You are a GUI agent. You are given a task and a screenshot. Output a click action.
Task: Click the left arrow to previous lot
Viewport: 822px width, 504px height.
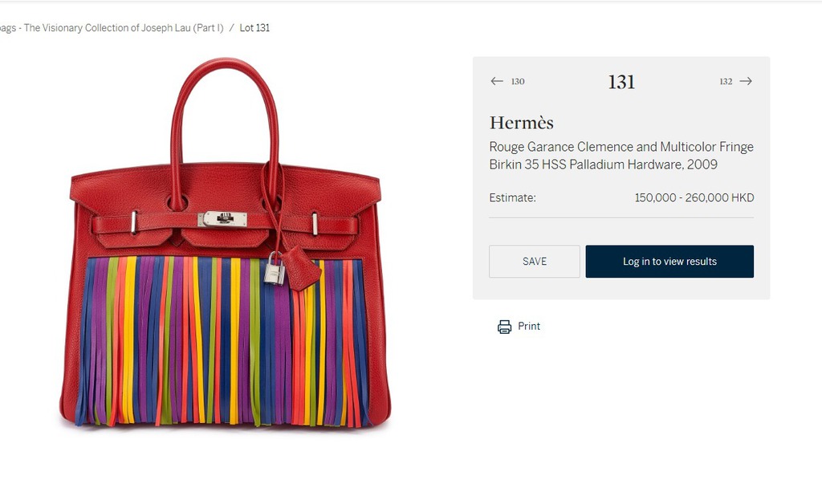496,81
